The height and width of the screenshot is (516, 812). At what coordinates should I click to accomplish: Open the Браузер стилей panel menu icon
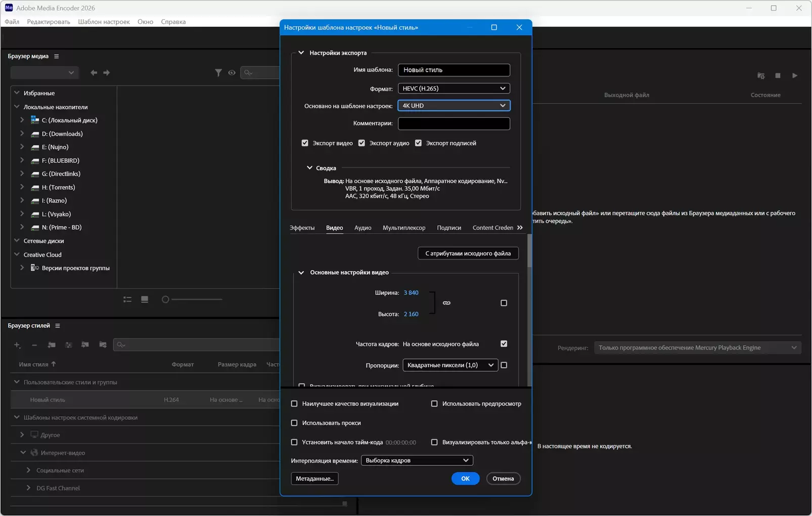coord(58,326)
